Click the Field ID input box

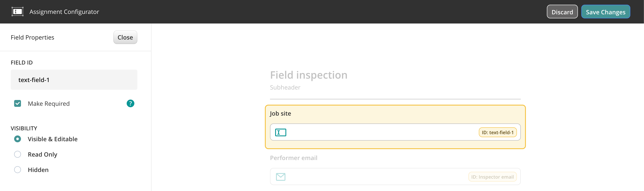pyautogui.click(x=74, y=80)
